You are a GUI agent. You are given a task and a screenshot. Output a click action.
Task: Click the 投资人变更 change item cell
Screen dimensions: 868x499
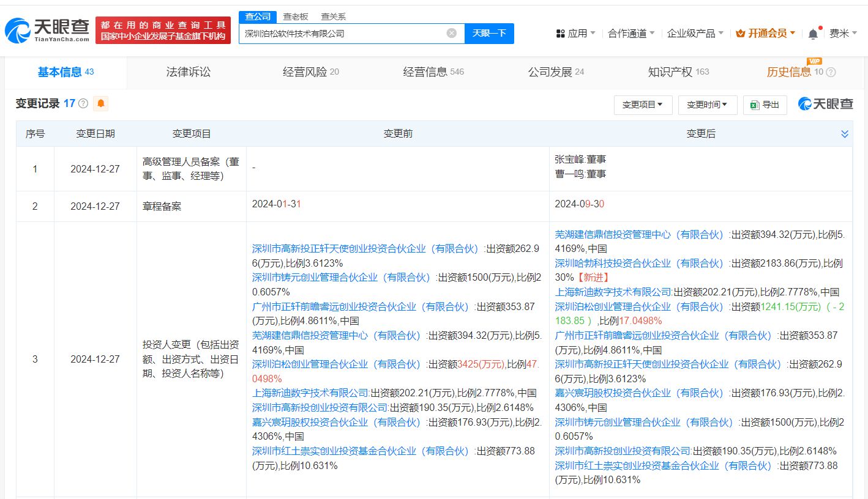tap(191, 359)
